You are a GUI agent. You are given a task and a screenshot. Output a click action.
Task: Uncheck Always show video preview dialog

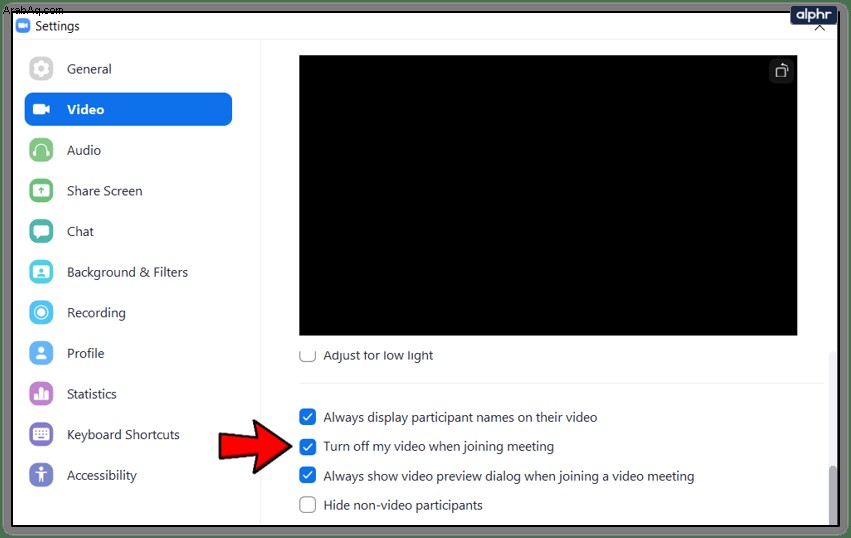click(x=308, y=476)
